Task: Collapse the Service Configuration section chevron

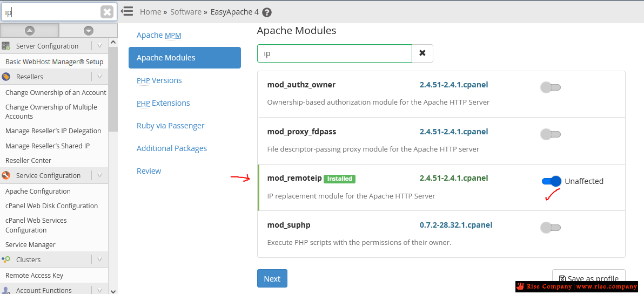Action: pos(99,175)
